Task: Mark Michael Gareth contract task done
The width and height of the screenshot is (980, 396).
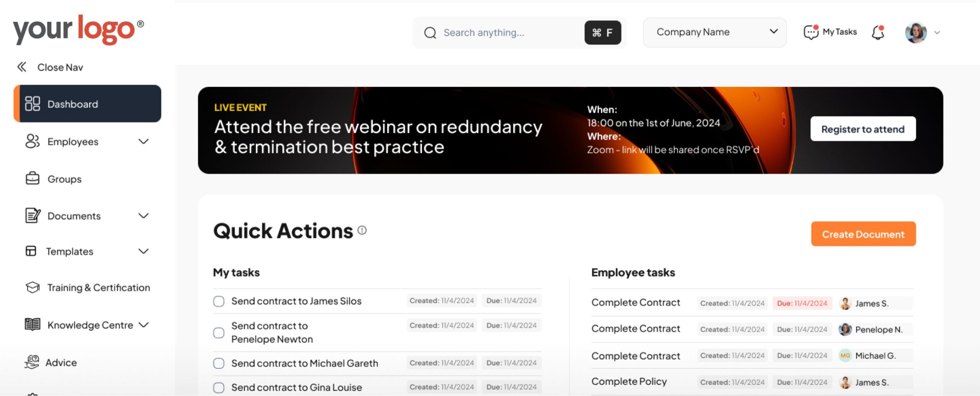Action: (x=219, y=363)
